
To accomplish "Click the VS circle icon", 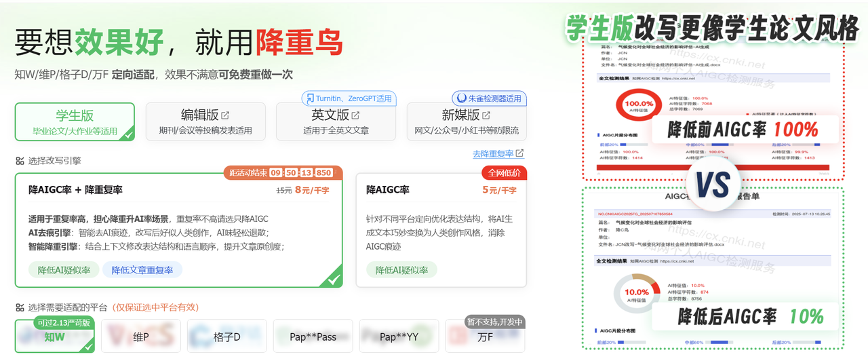I will tap(713, 184).
